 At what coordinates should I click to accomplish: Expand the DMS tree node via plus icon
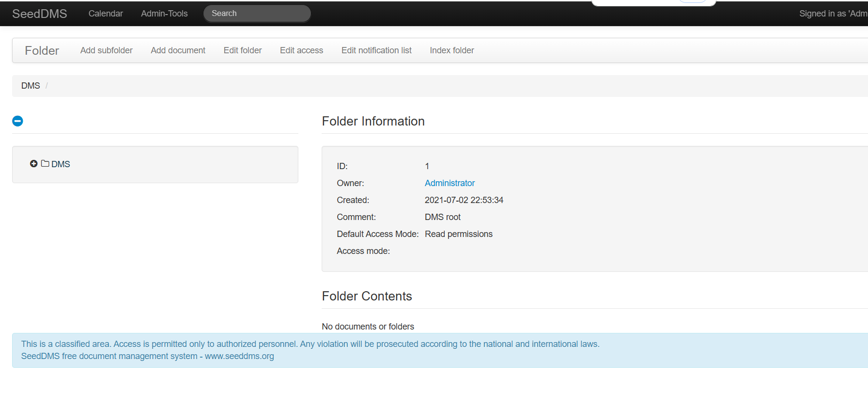click(33, 164)
